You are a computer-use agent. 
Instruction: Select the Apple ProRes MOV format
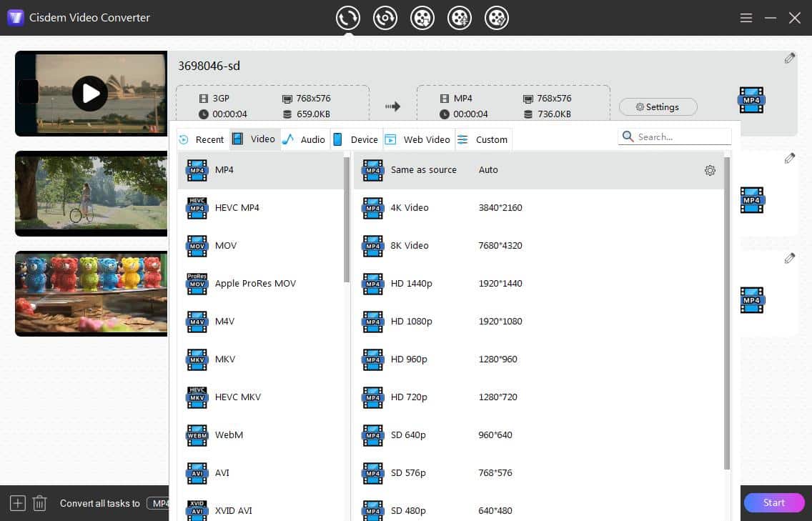coord(254,283)
